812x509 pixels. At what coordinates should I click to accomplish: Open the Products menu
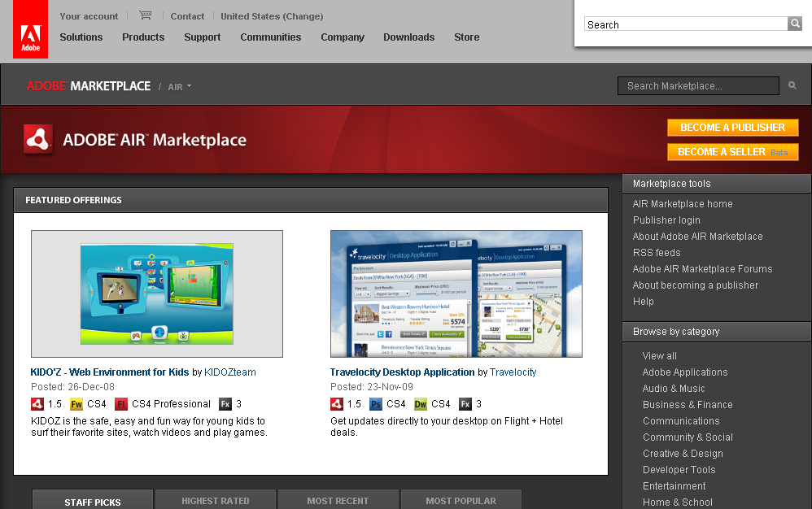point(143,37)
